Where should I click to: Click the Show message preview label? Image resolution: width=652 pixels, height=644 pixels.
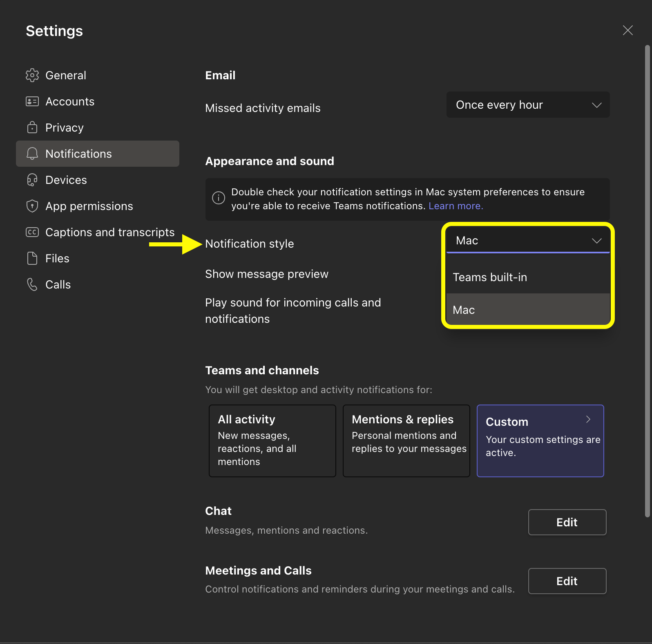coord(267,274)
